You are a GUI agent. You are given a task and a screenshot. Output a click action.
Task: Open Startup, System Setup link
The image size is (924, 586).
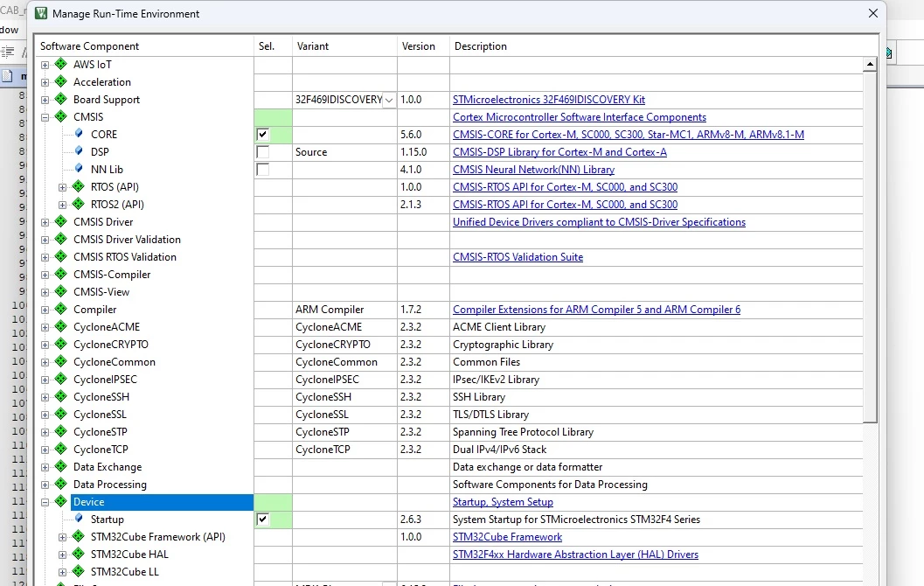503,502
